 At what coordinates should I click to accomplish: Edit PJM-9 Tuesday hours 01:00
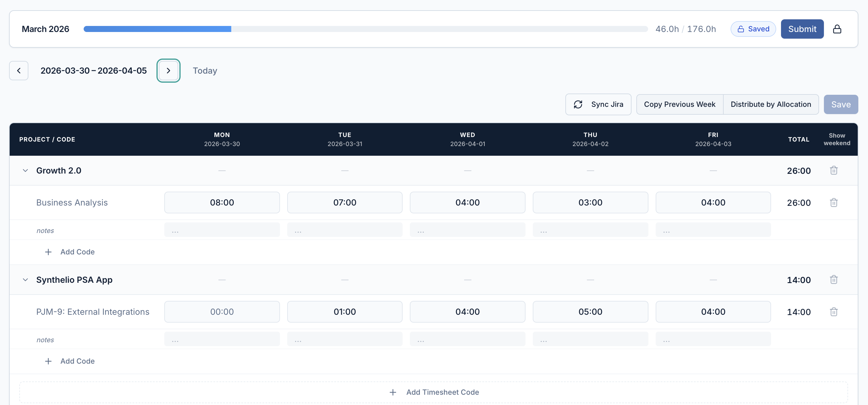coord(344,312)
